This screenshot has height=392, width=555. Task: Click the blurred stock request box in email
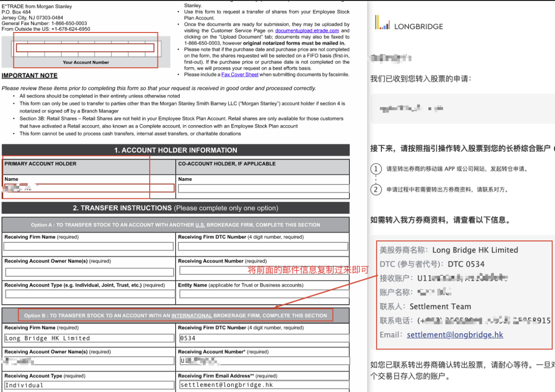tap(462, 109)
